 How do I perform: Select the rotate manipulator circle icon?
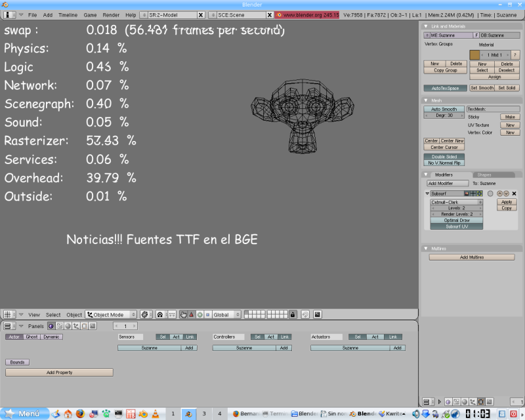pyautogui.click(x=200, y=314)
